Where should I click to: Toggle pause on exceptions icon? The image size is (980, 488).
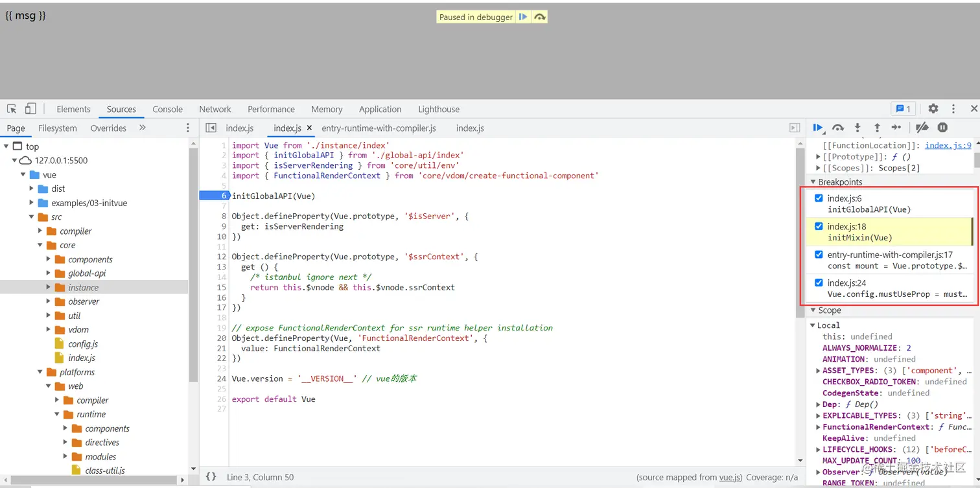click(943, 128)
